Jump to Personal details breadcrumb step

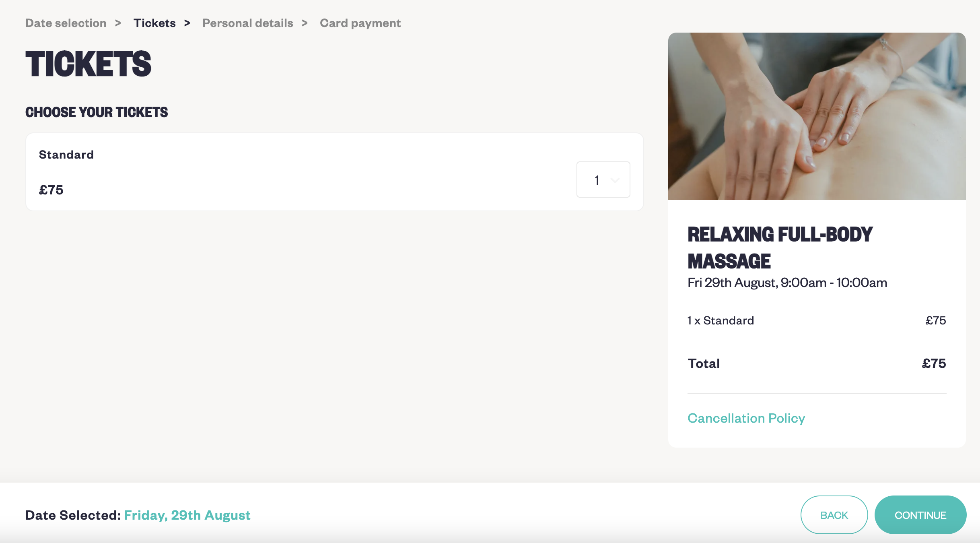click(x=248, y=23)
